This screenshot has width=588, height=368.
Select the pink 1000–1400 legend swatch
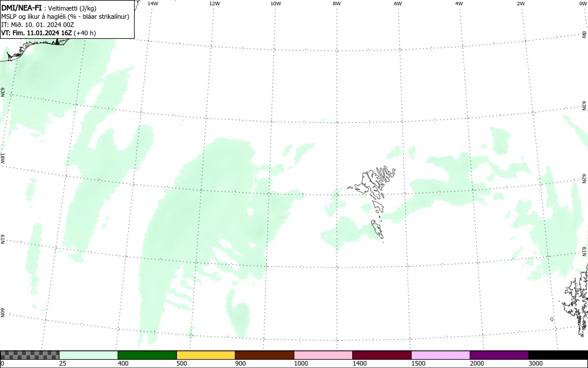tap(323, 355)
